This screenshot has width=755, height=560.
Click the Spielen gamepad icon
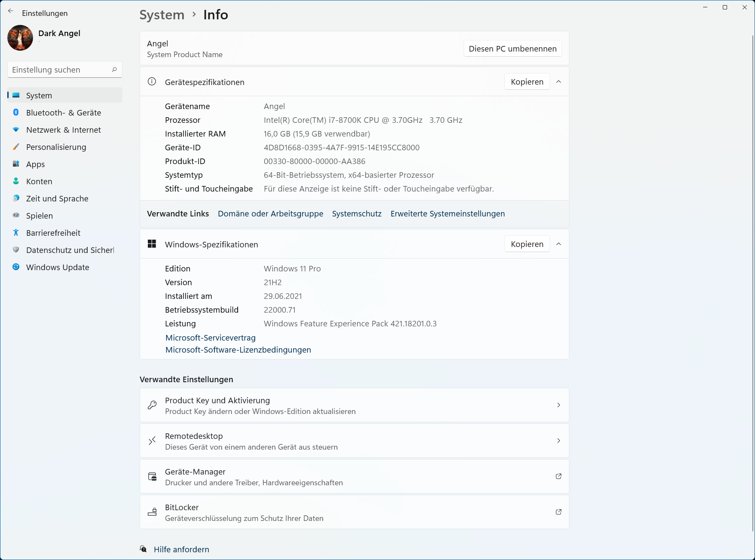(x=16, y=216)
